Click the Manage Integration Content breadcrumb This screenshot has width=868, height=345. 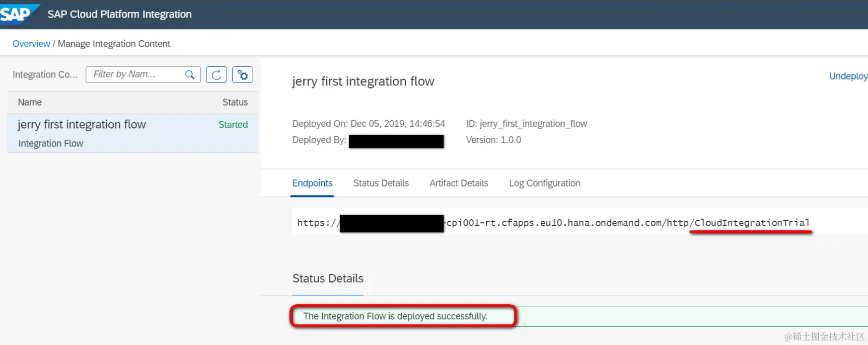coord(114,44)
